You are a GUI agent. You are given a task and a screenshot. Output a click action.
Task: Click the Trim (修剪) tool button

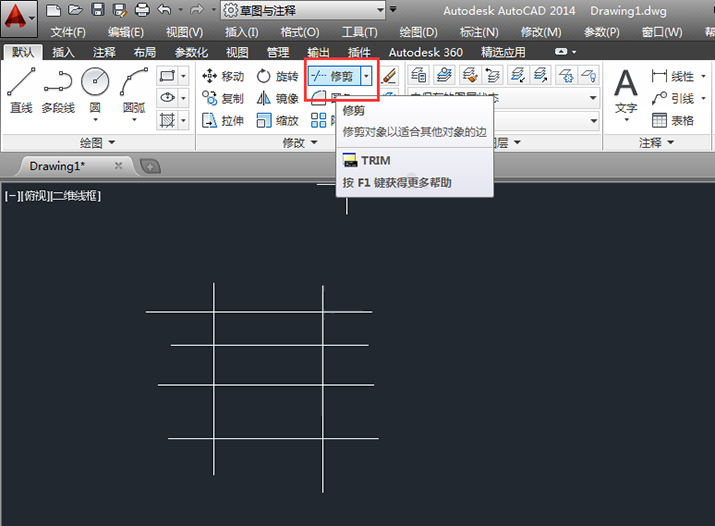334,76
